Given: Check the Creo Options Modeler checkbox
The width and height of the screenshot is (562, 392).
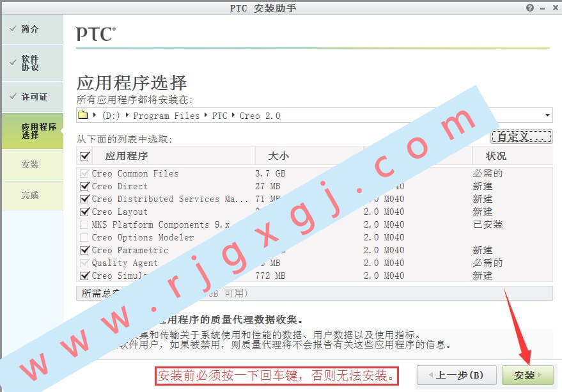Looking at the screenshot, I should [84, 237].
